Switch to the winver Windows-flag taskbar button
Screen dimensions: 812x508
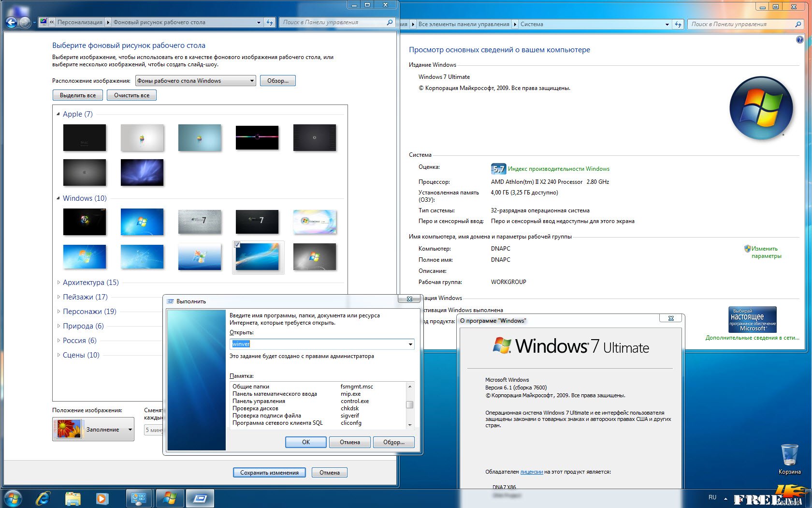[x=170, y=498]
